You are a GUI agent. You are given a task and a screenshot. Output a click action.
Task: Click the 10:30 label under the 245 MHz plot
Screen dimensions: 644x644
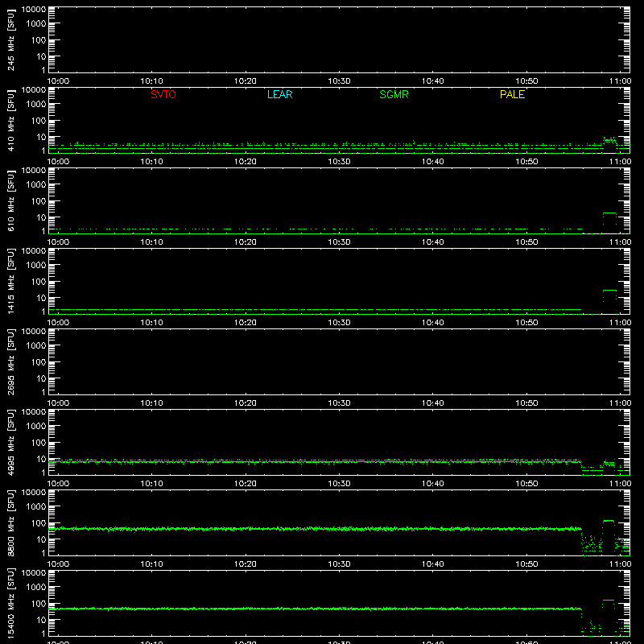tap(339, 81)
